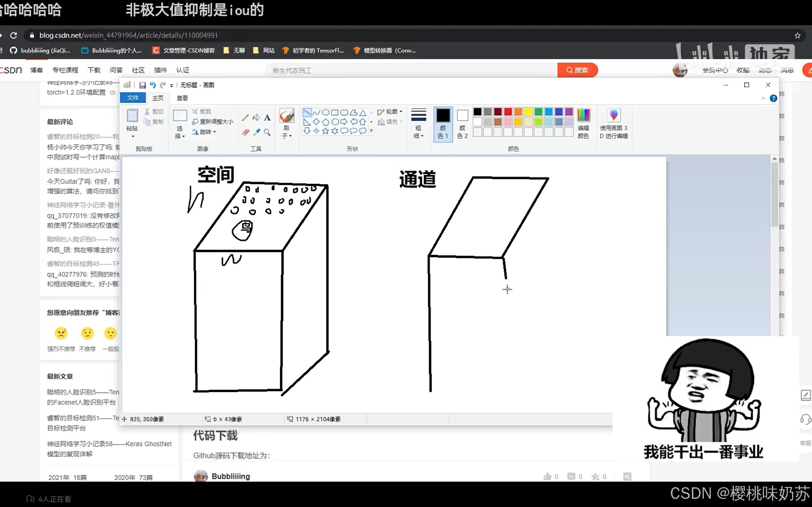Toggle active color to 颜色 2
The image size is (812, 507).
[x=462, y=123]
